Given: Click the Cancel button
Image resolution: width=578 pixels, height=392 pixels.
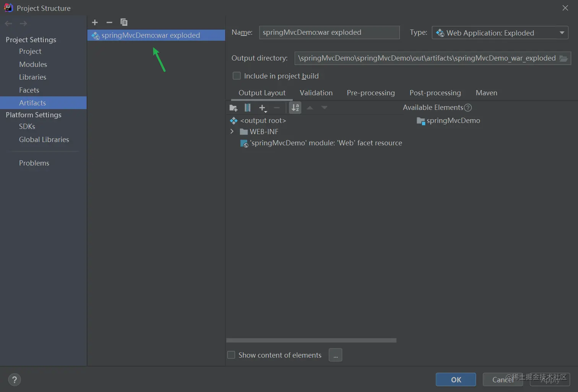Looking at the screenshot, I should click(x=503, y=379).
